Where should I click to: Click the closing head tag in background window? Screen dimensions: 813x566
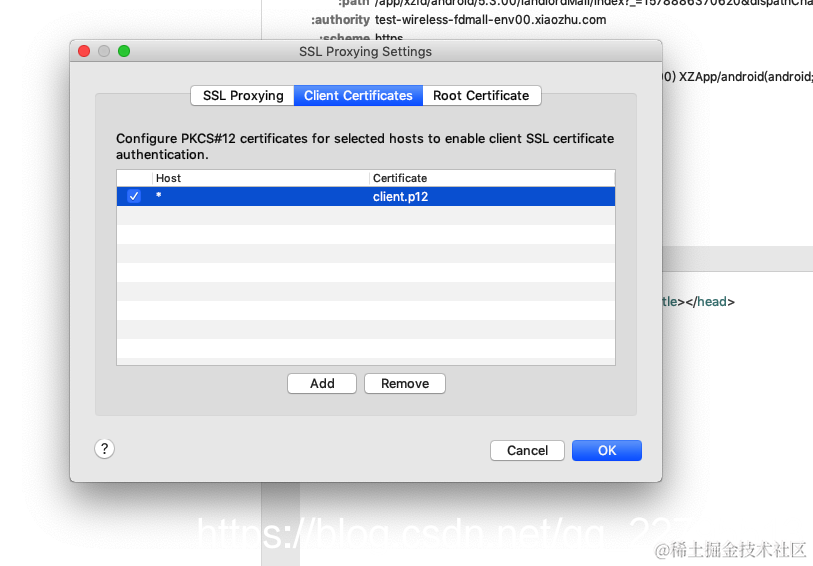coord(710,302)
